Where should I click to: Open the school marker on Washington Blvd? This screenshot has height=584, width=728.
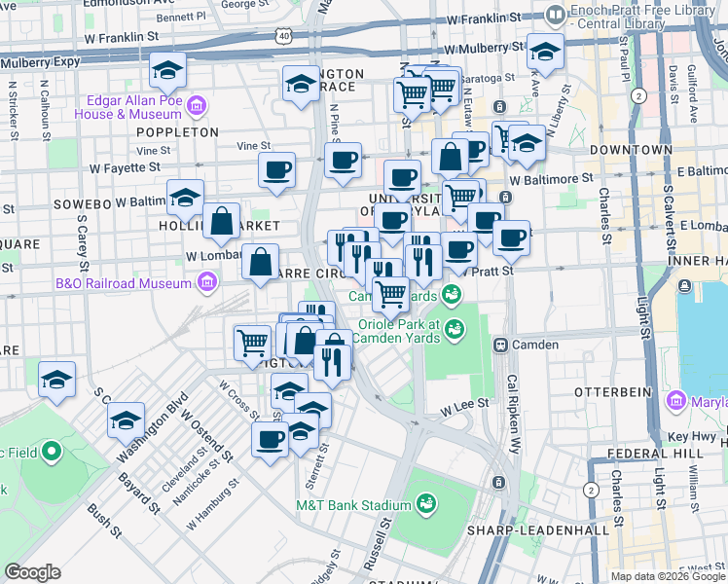(126, 423)
